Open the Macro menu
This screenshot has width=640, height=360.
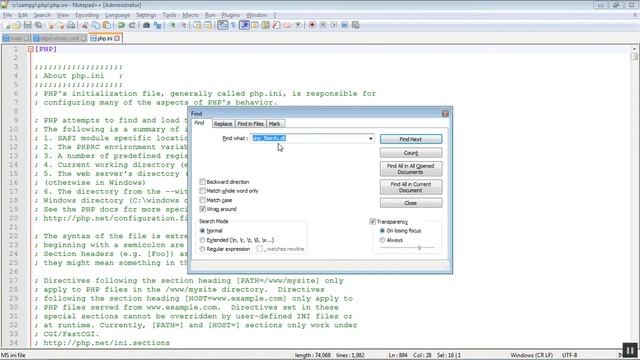(x=190, y=15)
